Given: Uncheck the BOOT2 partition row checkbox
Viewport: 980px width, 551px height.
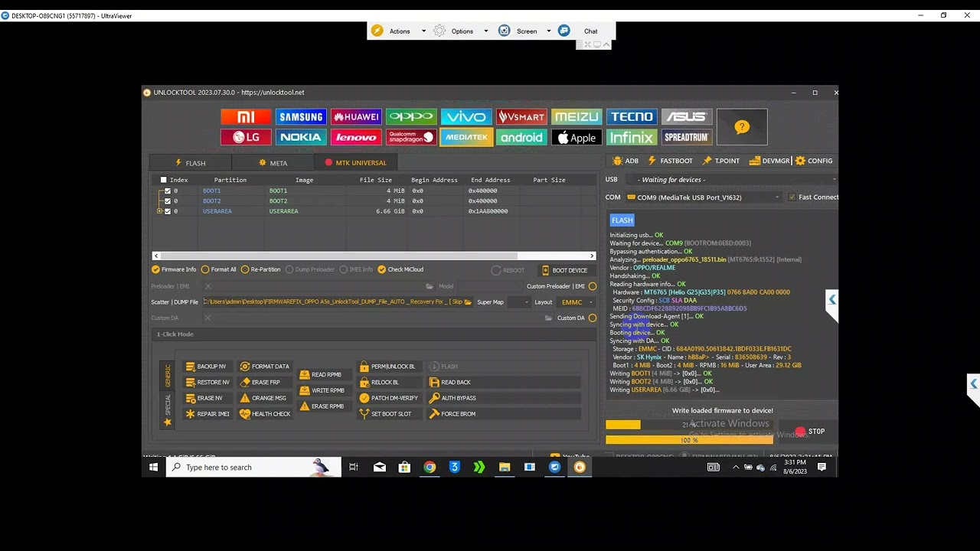Looking at the screenshot, I should point(168,201).
